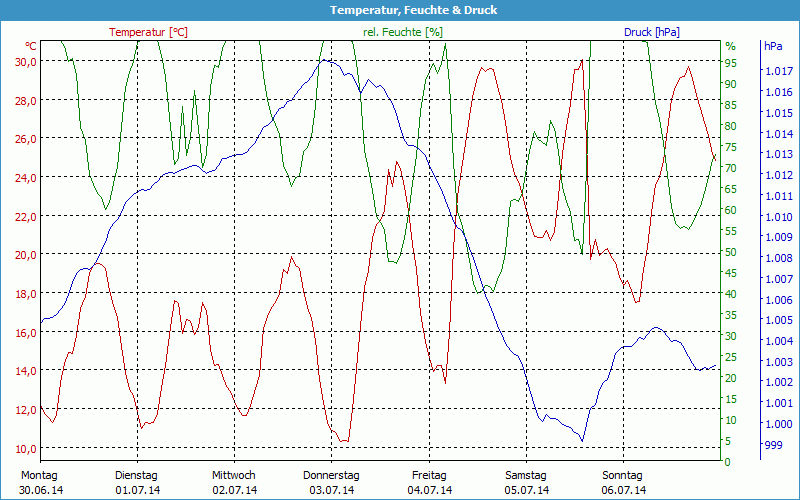The image size is (800, 500).
Task: Click the 'Donnerstag' day label
Action: [331, 476]
